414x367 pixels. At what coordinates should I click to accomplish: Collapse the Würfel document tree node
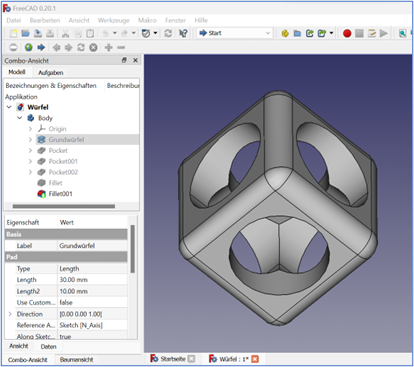point(9,107)
